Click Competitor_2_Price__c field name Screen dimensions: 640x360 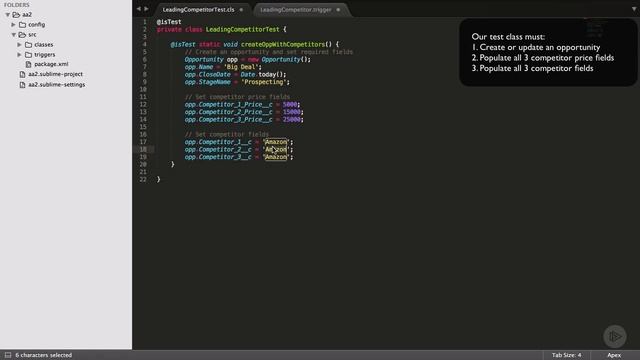click(x=235, y=112)
